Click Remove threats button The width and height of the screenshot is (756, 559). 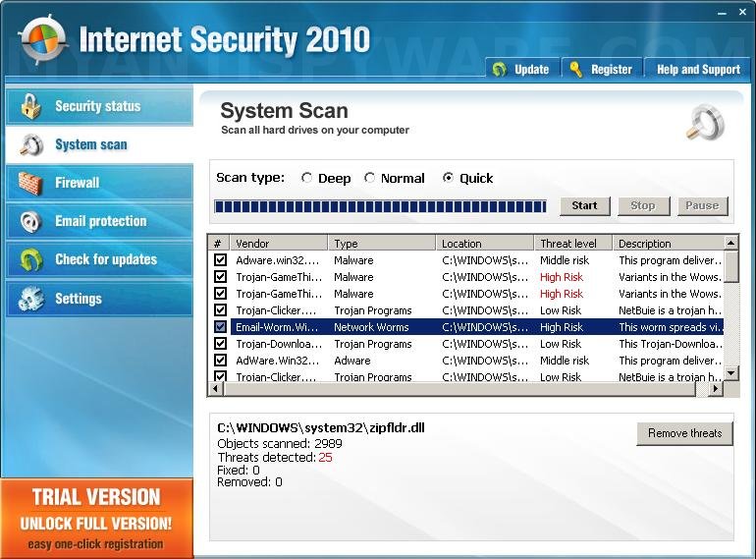click(x=684, y=433)
